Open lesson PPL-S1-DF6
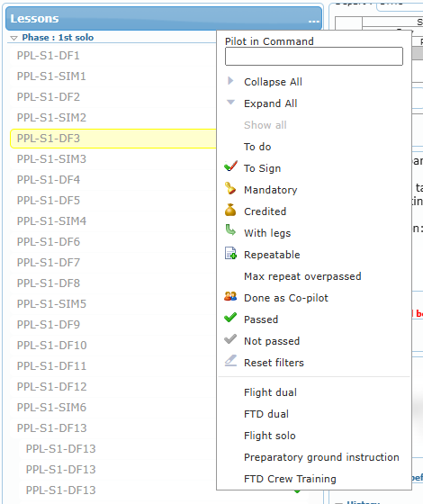Screen dimensions: 423x504 point(49,242)
